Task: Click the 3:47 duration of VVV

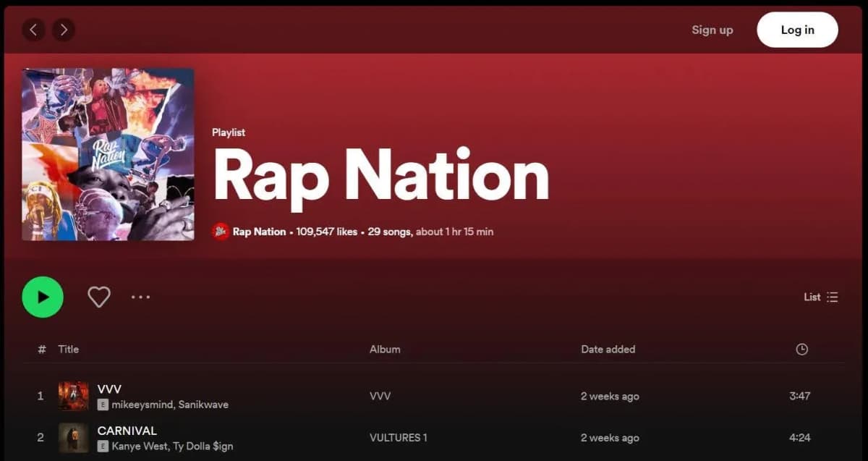Action: point(800,396)
